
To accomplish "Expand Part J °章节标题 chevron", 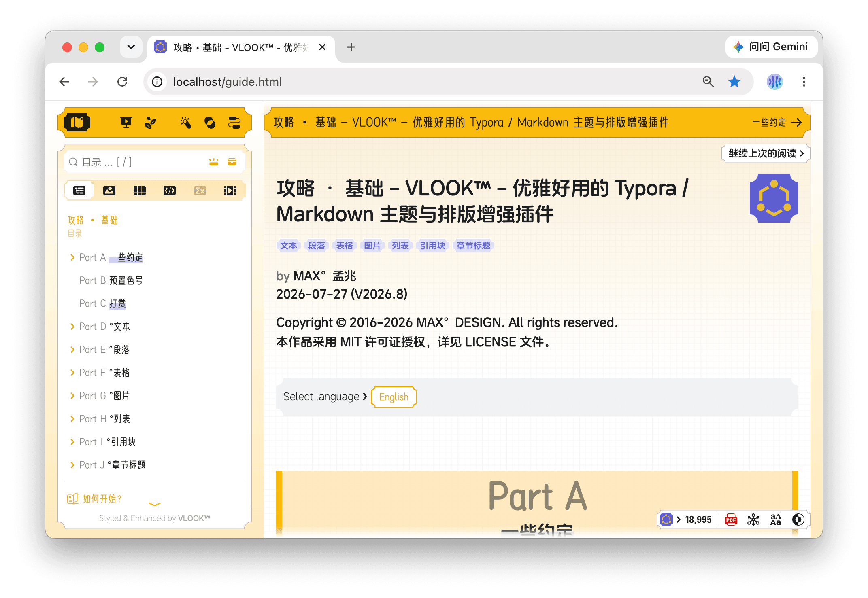I will tap(72, 465).
